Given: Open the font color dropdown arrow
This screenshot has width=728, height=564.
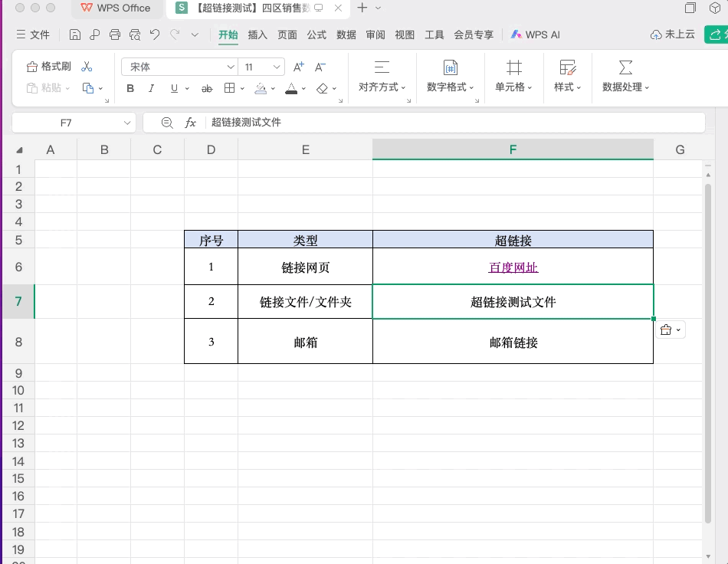Looking at the screenshot, I should (303, 88).
